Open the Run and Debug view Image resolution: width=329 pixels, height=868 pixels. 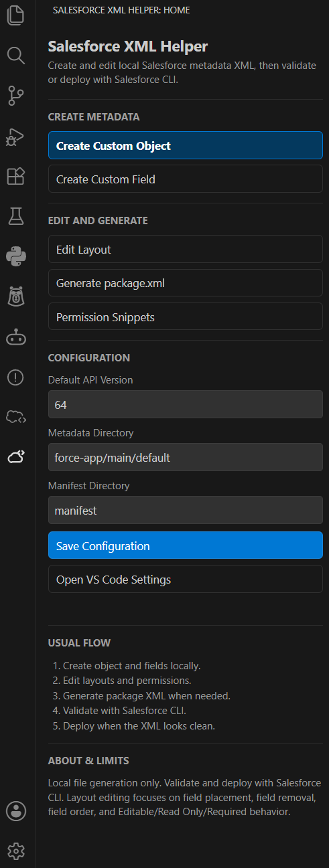click(15, 136)
